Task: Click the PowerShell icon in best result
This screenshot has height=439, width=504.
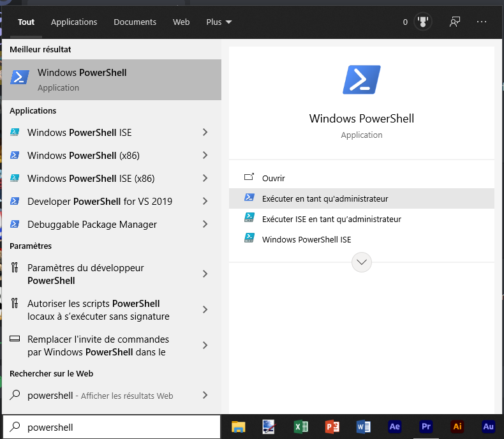Action: 20,77
